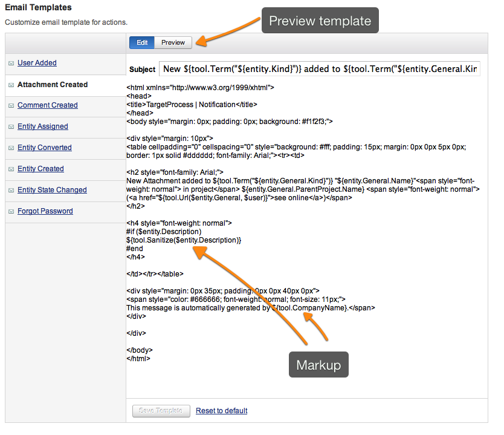Screen dimensions: 504x435
Task: Click the envelope icon beside Comment Created
Action: point(10,105)
